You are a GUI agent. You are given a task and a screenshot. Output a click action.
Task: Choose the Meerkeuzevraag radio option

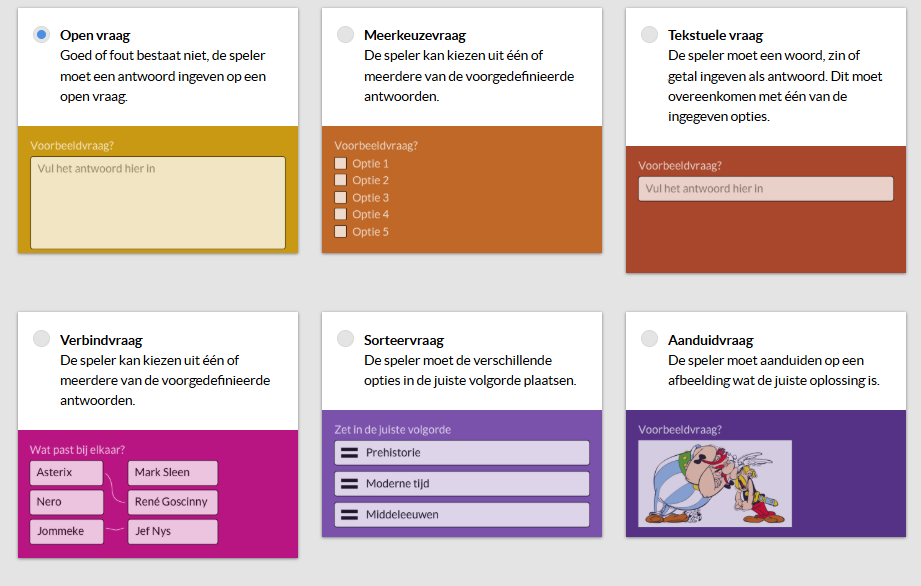click(x=345, y=35)
